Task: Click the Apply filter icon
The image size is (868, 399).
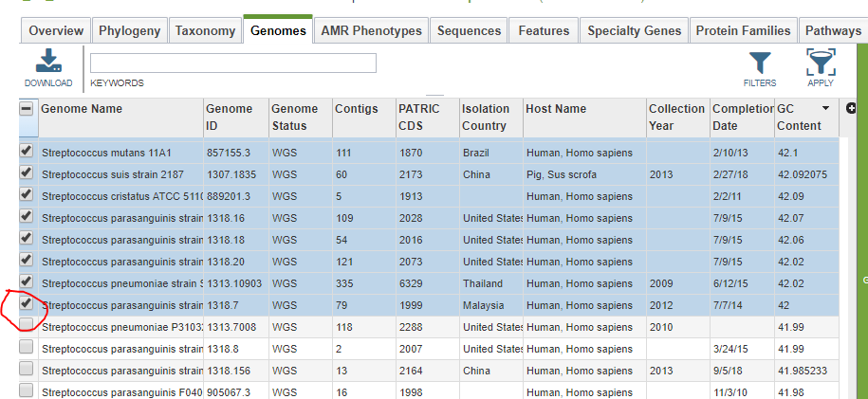Action: coord(821,62)
